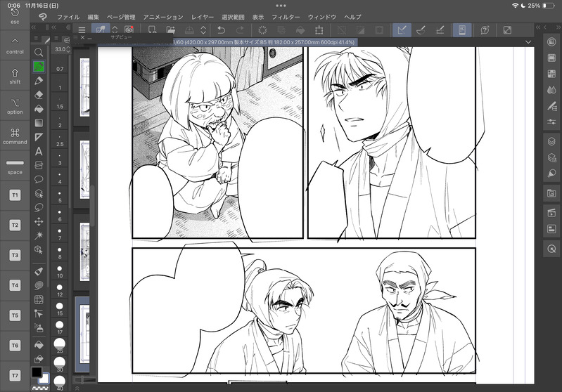Tap the T7 shortcut key
Viewport: 562px width, 392px height.
[15, 376]
